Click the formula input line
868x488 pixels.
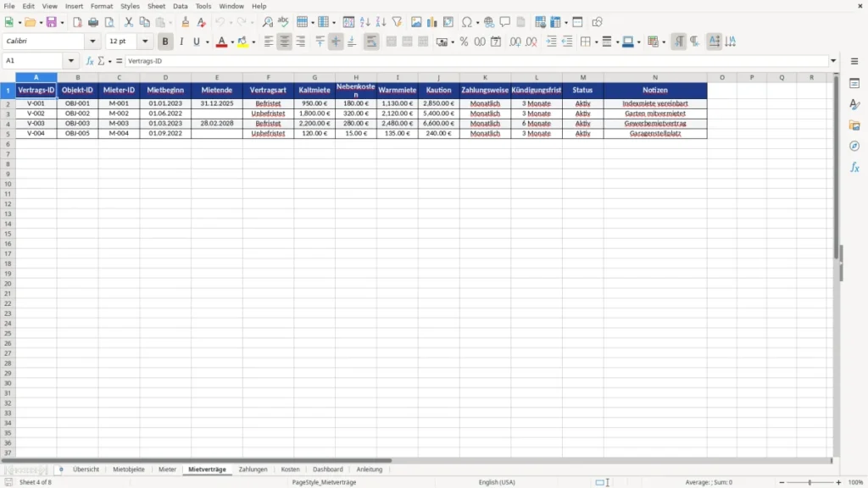coord(476,61)
